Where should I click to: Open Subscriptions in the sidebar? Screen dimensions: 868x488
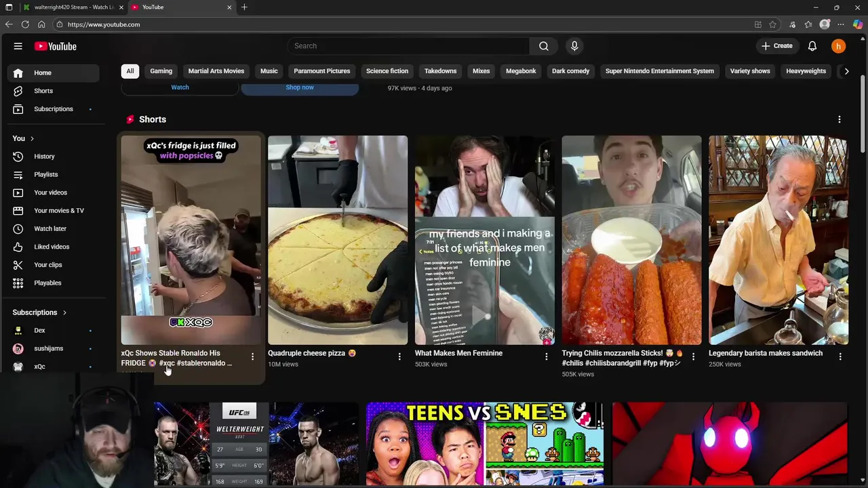click(52, 109)
